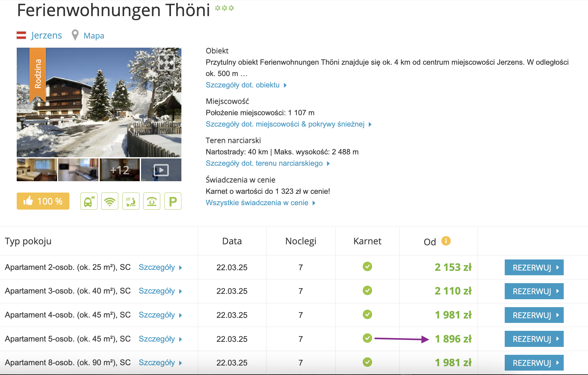The height and width of the screenshot is (375, 588).
Task: Open Szczegóły dot. terenu narciarskiego link
Action: (268, 163)
